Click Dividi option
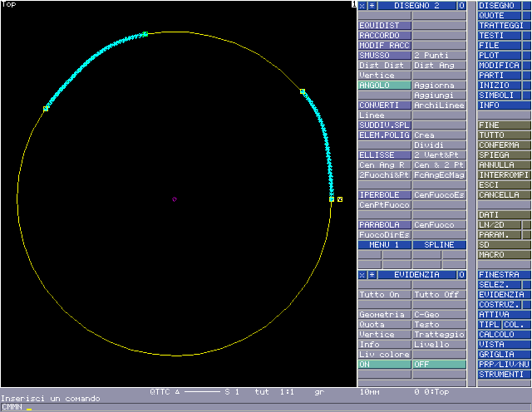Viewport: 532px width, 412px height. [440, 145]
